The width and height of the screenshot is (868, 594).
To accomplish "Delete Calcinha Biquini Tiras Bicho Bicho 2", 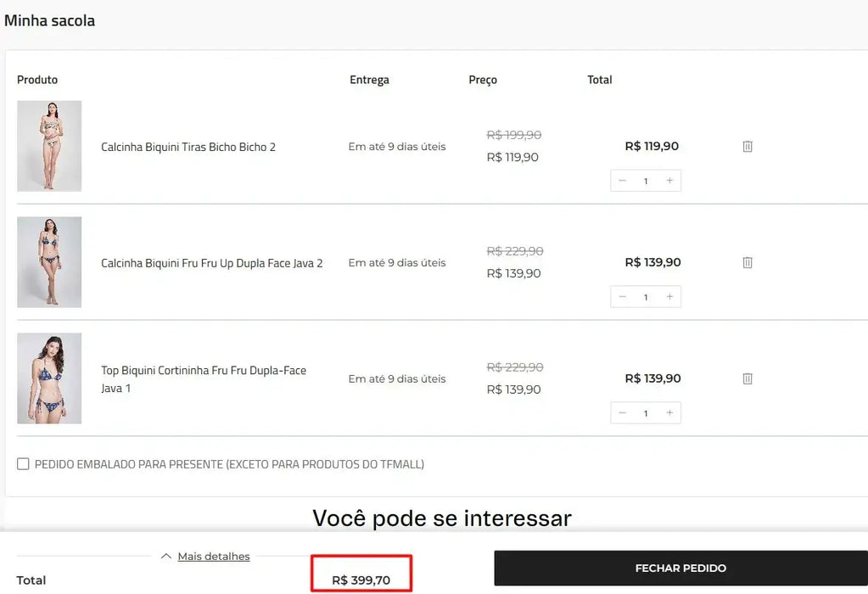I will 748,147.
